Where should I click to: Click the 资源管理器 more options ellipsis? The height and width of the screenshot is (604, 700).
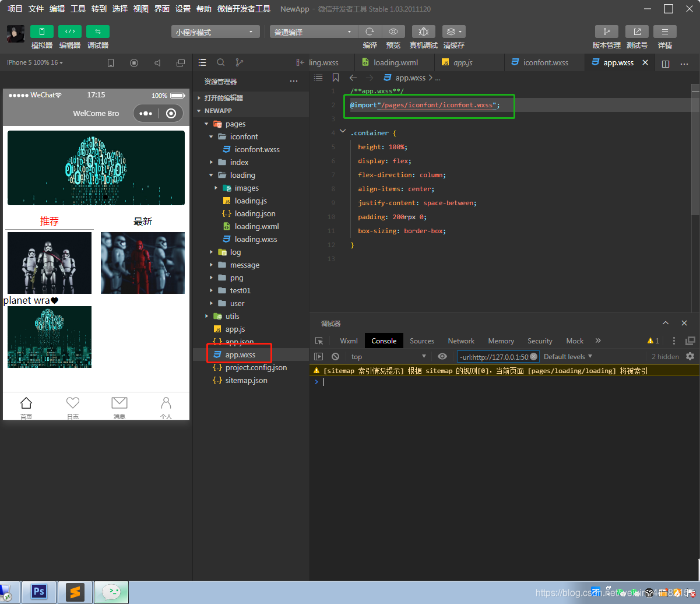click(294, 81)
